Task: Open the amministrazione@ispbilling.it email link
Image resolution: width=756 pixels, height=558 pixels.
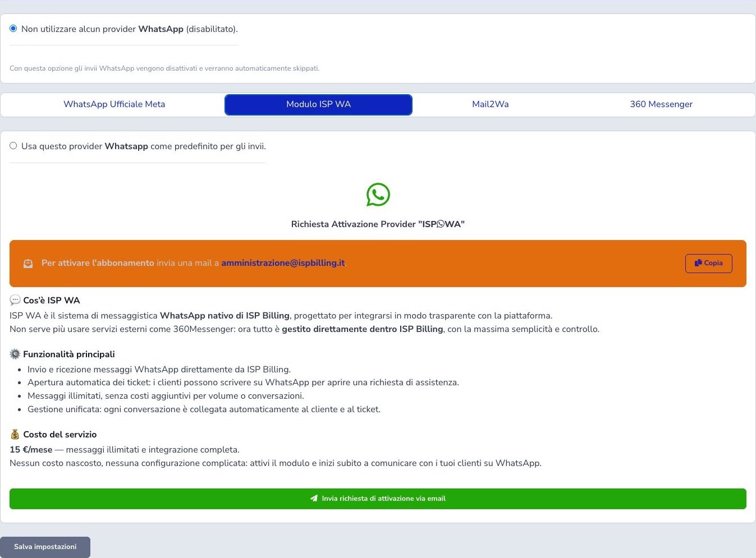Action: pos(283,263)
